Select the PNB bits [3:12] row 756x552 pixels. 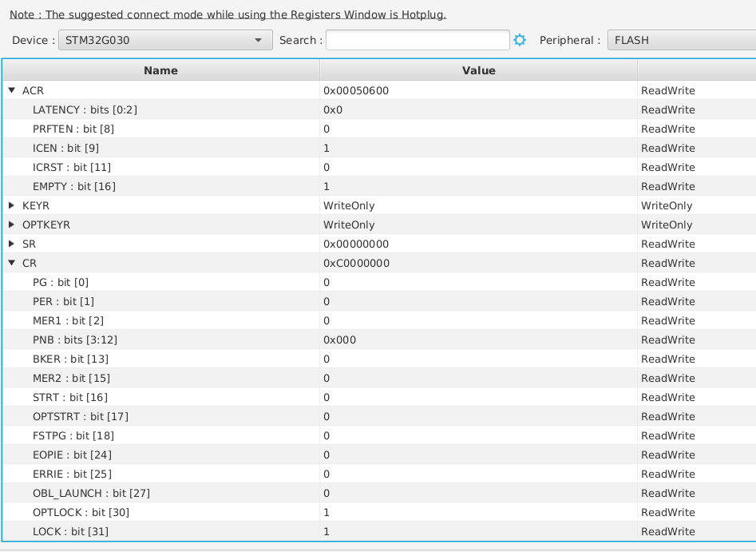(75, 340)
